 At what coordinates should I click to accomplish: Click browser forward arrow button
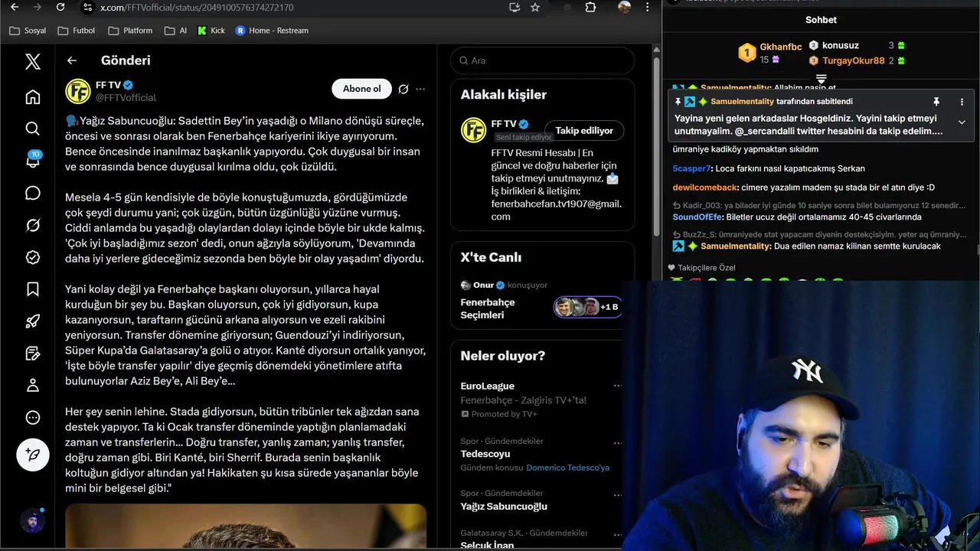point(38,7)
